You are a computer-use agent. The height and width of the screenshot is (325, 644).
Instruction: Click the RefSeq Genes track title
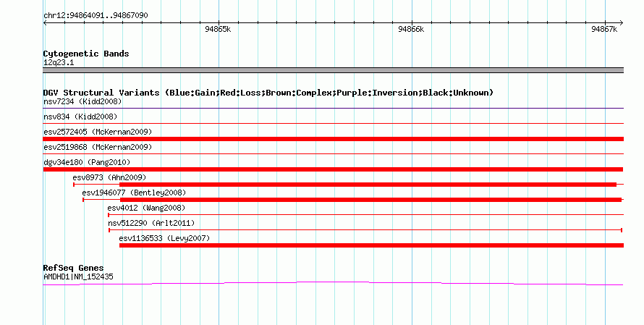[x=73, y=268]
